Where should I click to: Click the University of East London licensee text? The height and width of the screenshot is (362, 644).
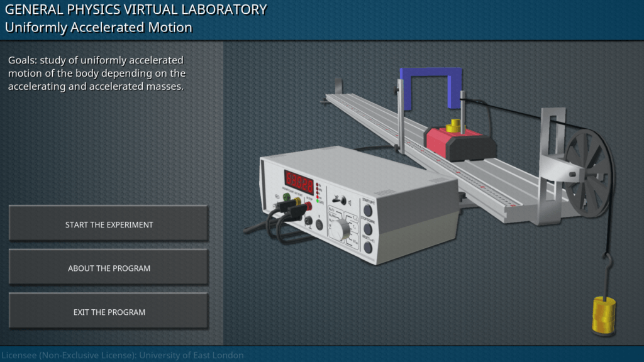coord(122,356)
